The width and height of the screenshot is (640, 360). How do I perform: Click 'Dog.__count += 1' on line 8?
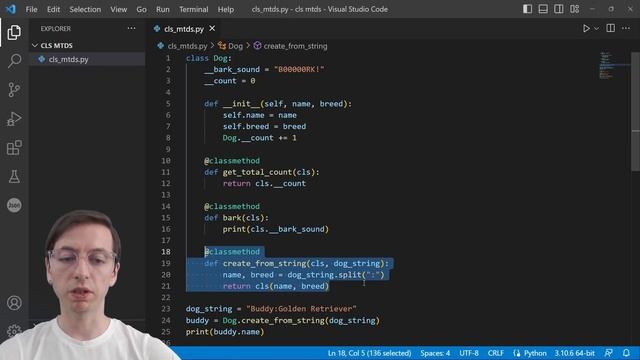coord(260,138)
